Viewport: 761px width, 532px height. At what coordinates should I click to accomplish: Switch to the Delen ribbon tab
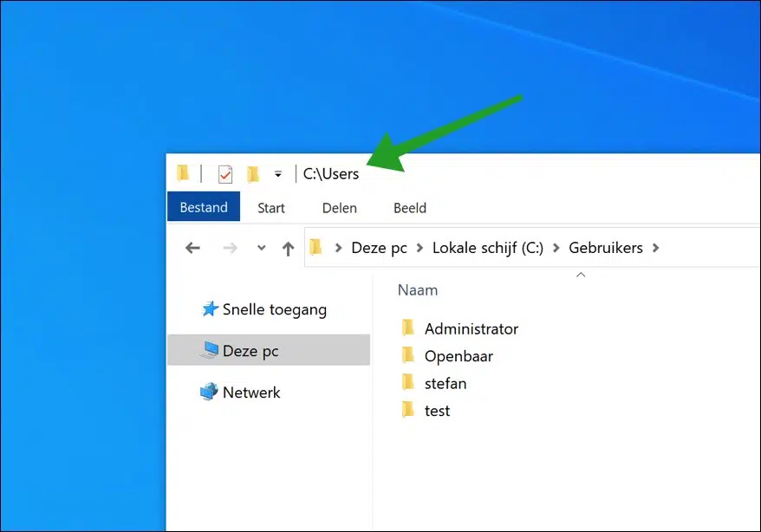point(339,208)
